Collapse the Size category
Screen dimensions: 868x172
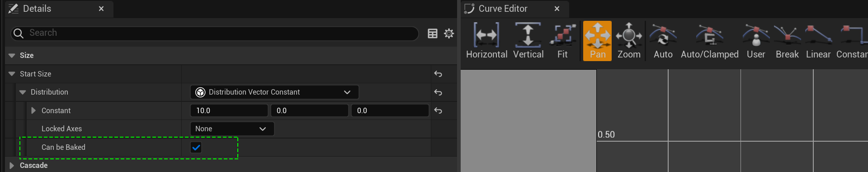pyautogui.click(x=12, y=55)
